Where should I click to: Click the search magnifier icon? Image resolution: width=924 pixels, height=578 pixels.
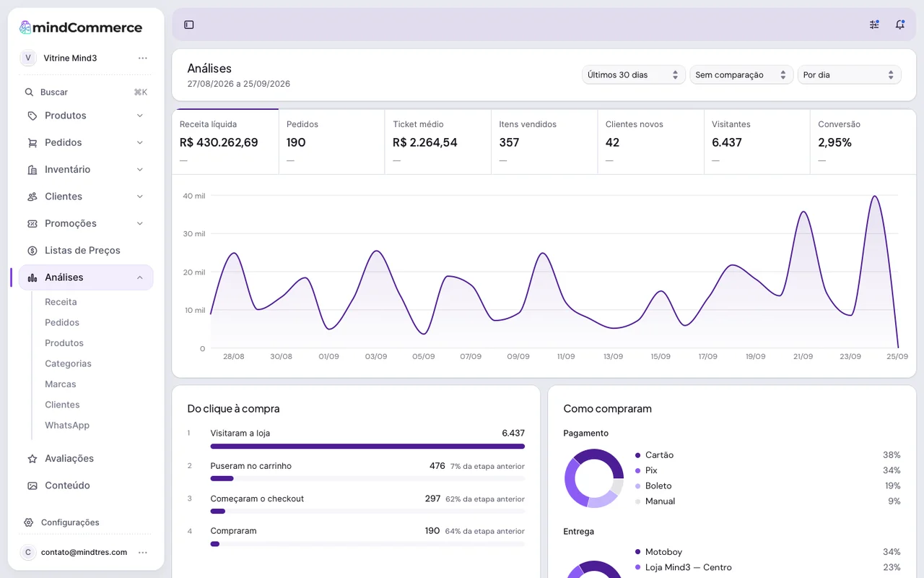tap(30, 92)
